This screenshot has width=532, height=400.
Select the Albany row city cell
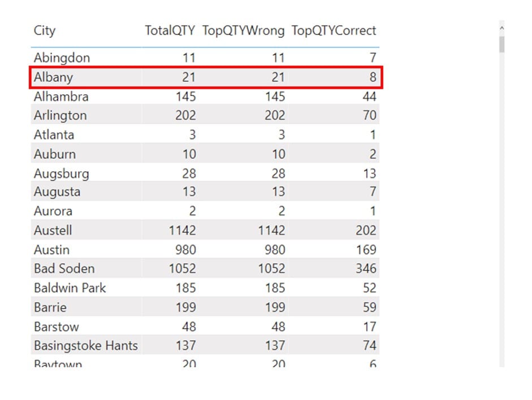pos(53,77)
